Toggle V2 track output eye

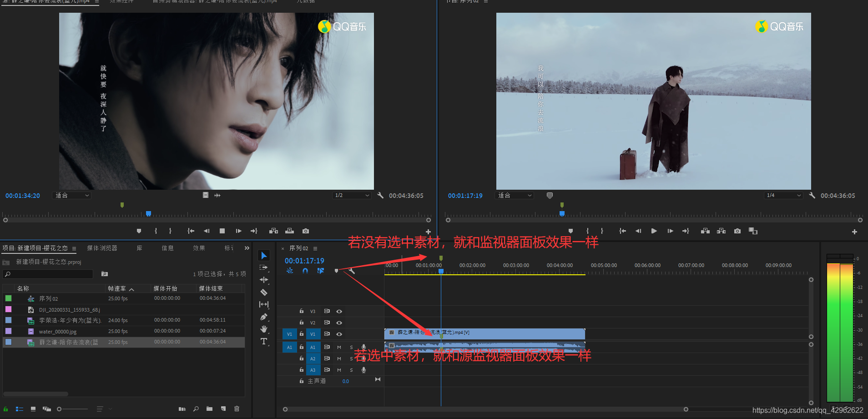tap(339, 323)
